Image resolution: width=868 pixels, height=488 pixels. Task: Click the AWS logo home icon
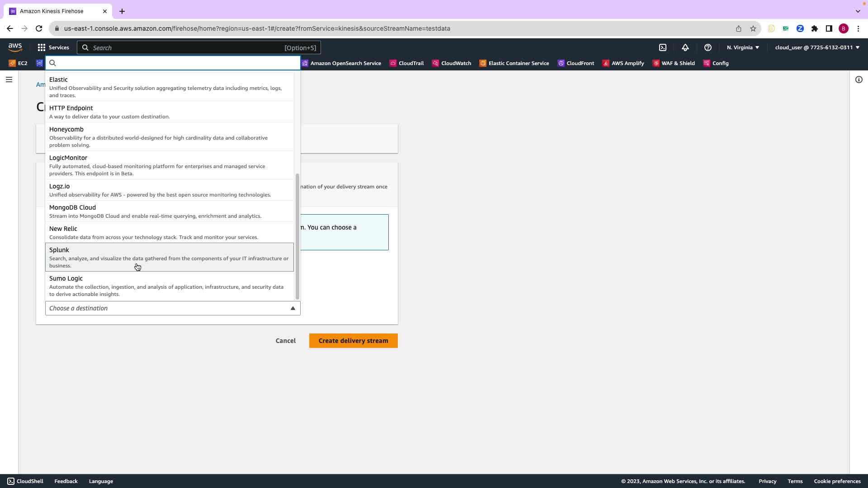coord(15,47)
